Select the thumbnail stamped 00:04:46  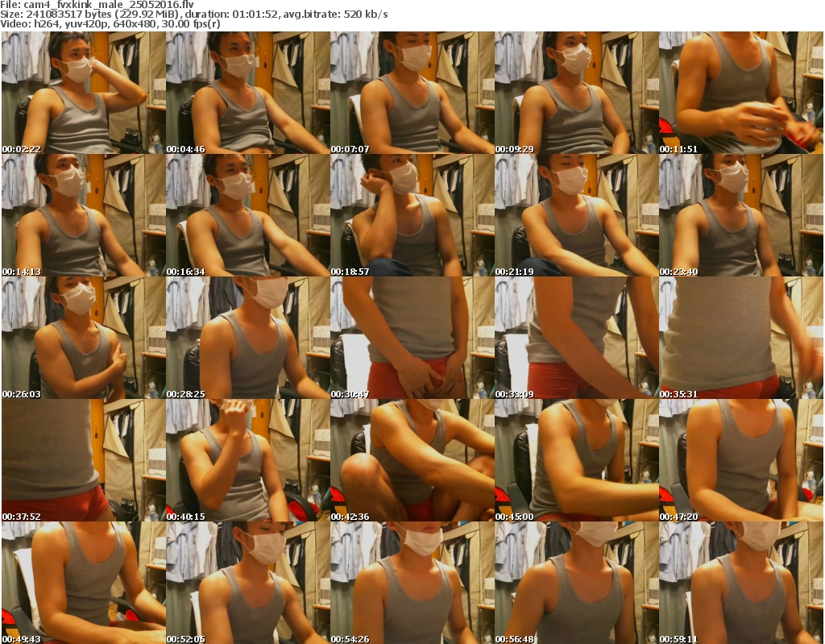(248, 93)
